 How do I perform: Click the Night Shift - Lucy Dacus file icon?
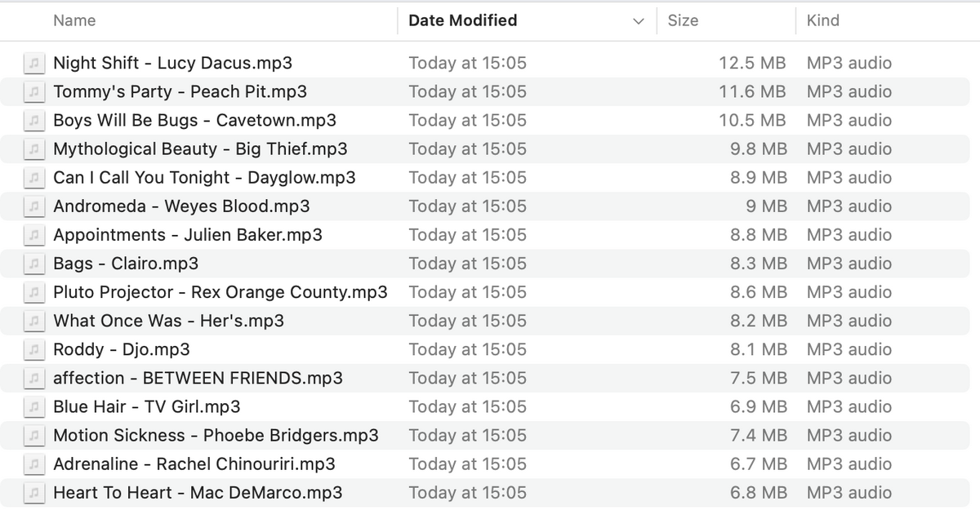[34, 63]
